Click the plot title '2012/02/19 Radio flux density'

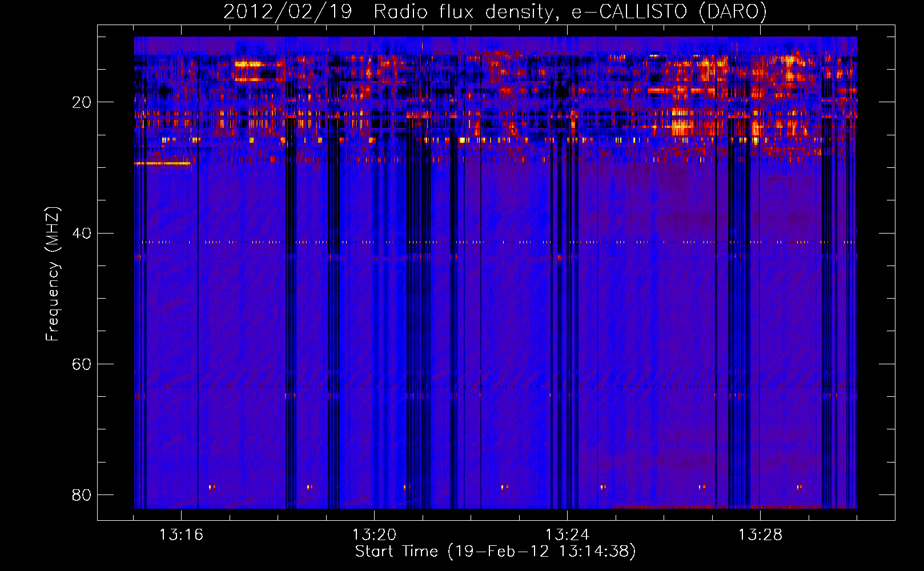(388, 12)
